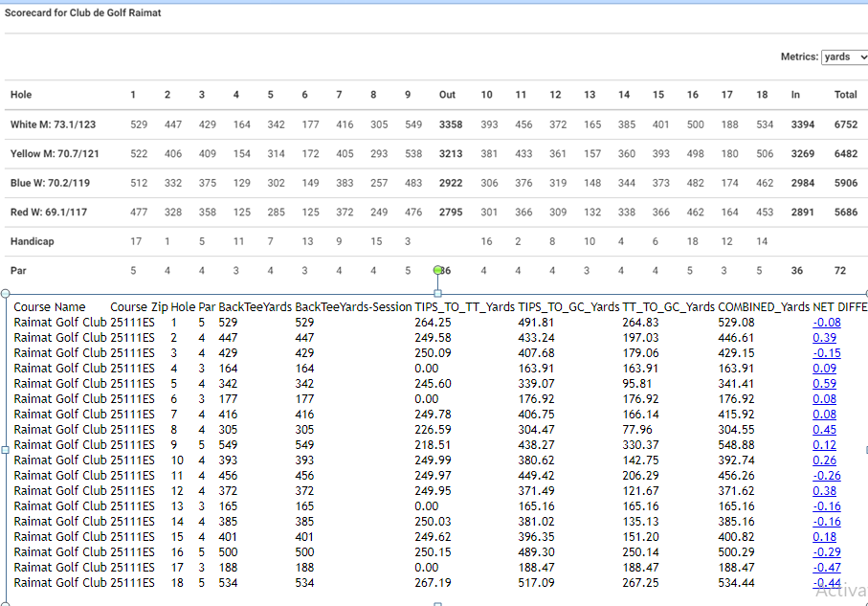Click the TT_TO_GC value 77.96
Viewport: 868px width, 606px height.
click(637, 430)
